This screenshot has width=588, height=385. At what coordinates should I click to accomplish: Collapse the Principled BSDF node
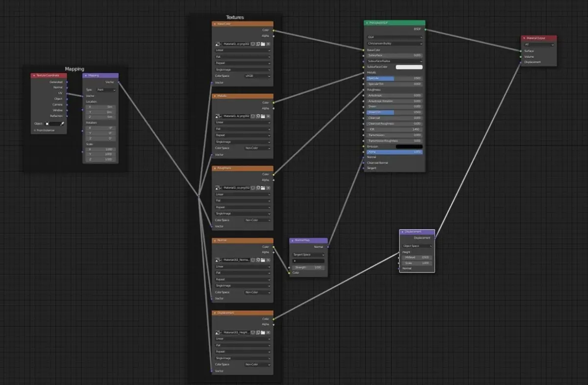[x=367, y=23]
